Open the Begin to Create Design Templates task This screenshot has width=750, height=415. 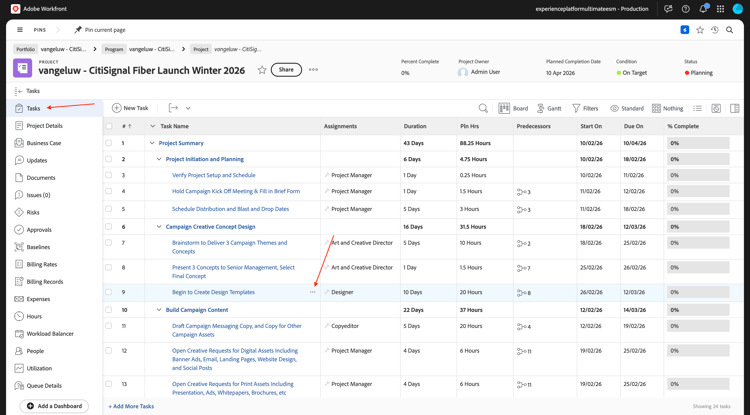[213, 292]
